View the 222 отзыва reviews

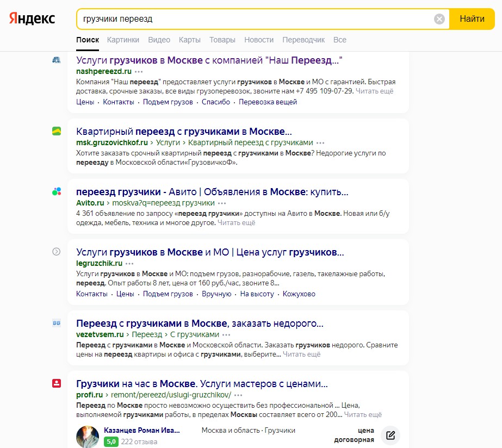(x=139, y=442)
